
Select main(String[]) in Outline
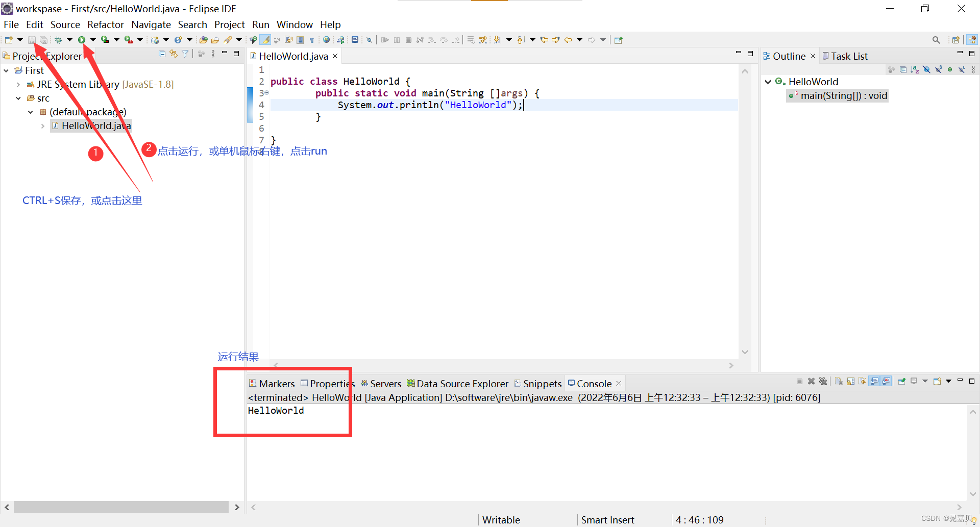[838, 95]
